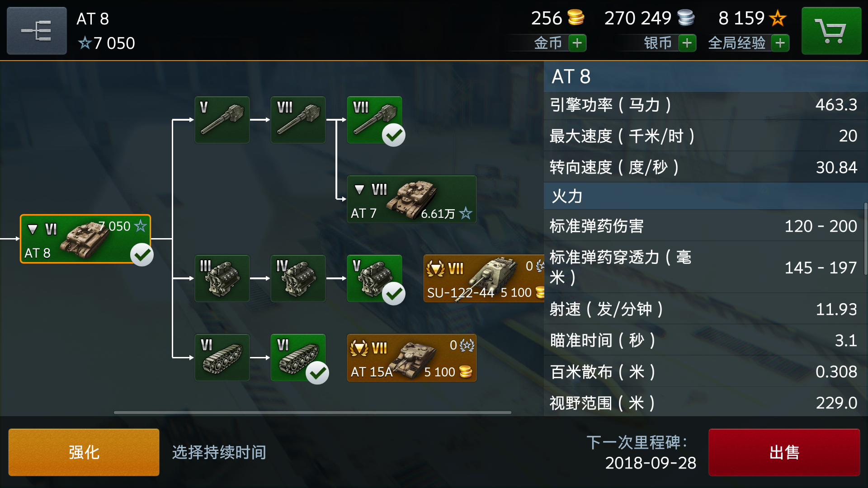Toggle the installed tier VII gun checkmark

click(x=393, y=135)
